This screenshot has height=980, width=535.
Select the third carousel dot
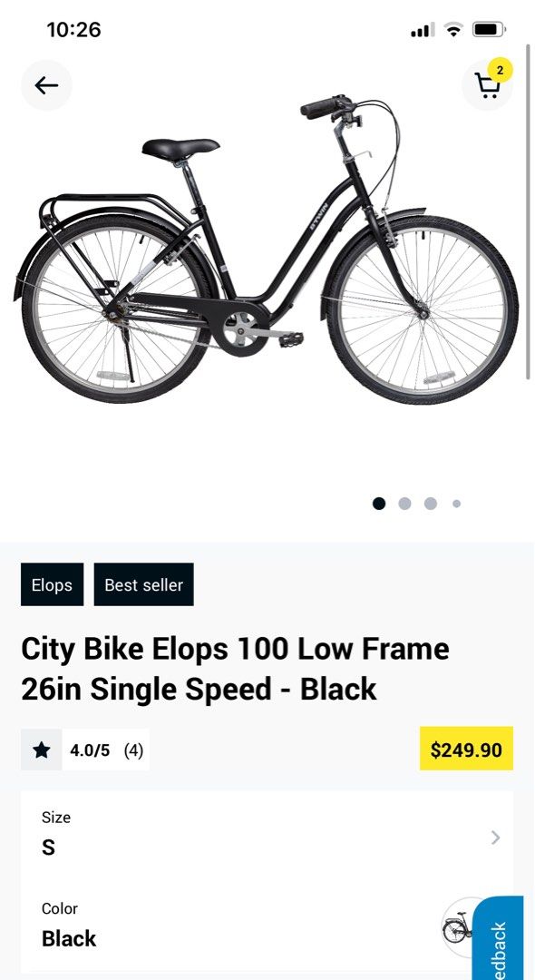click(x=430, y=503)
